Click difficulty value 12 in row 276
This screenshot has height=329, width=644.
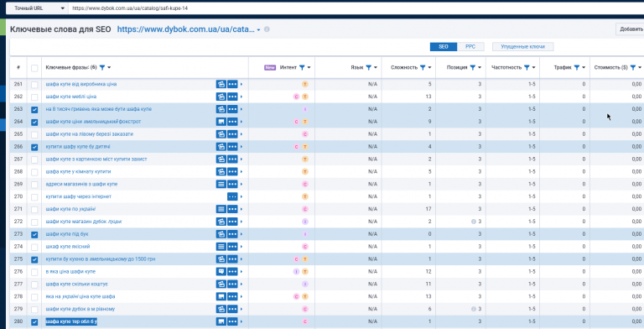428,271
